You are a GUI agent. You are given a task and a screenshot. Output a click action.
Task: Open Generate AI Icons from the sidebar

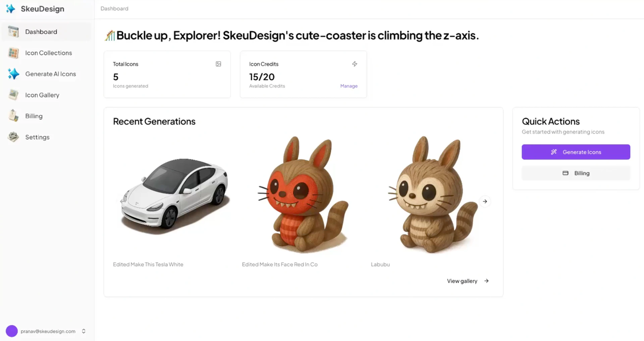13,74
